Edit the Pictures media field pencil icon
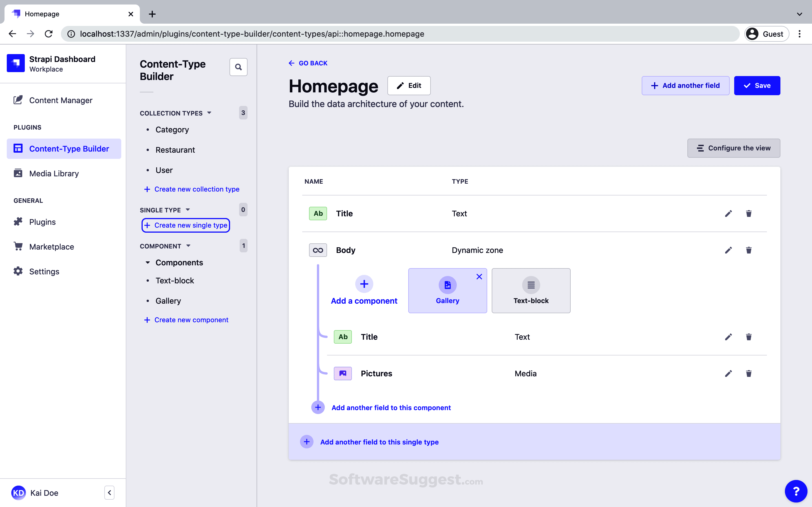The image size is (812, 507). click(x=728, y=373)
